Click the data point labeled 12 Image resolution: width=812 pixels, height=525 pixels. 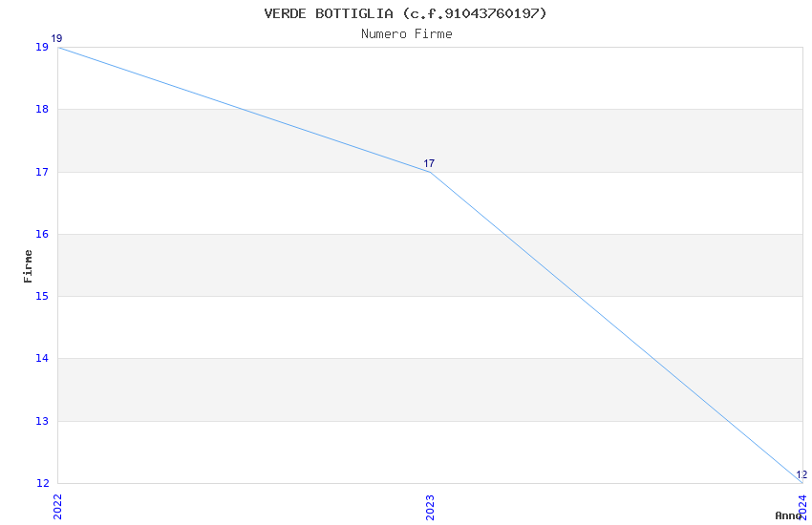801,482
